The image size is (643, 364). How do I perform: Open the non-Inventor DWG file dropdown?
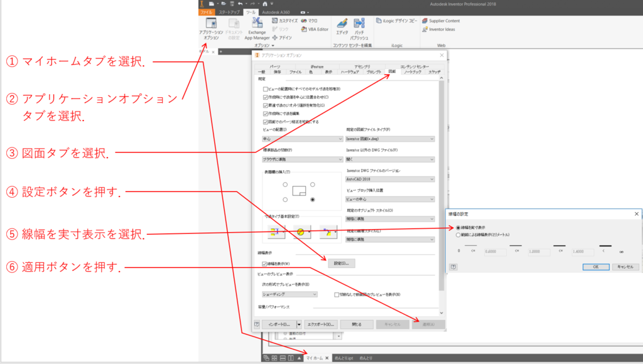pyautogui.click(x=390, y=159)
